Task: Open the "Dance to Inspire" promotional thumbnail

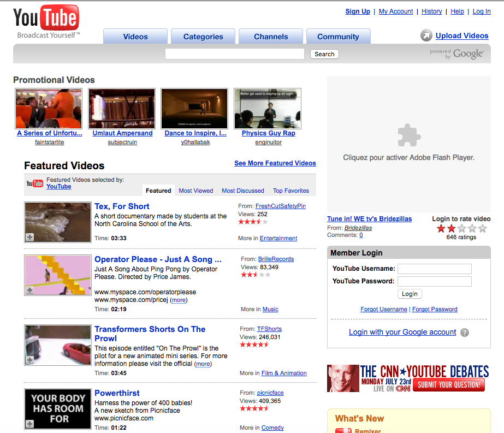Action: pyautogui.click(x=194, y=108)
